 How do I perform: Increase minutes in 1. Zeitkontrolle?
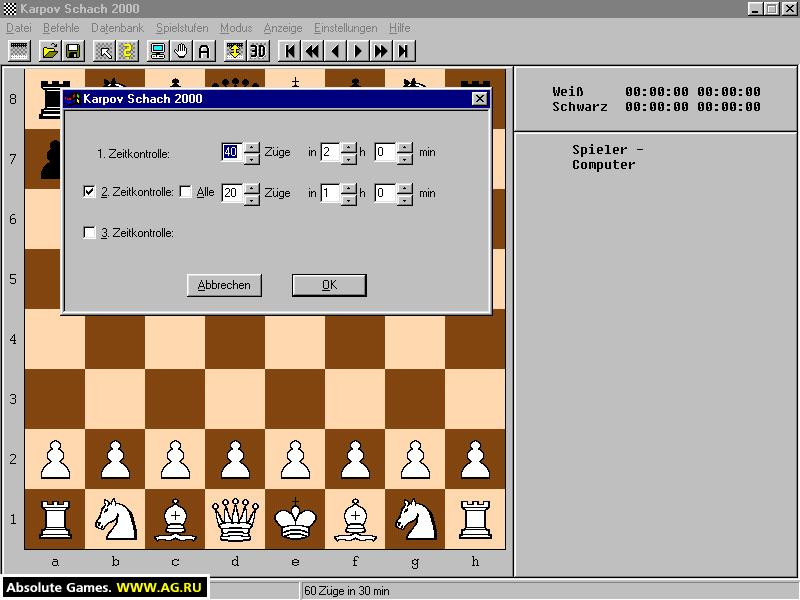coord(405,147)
